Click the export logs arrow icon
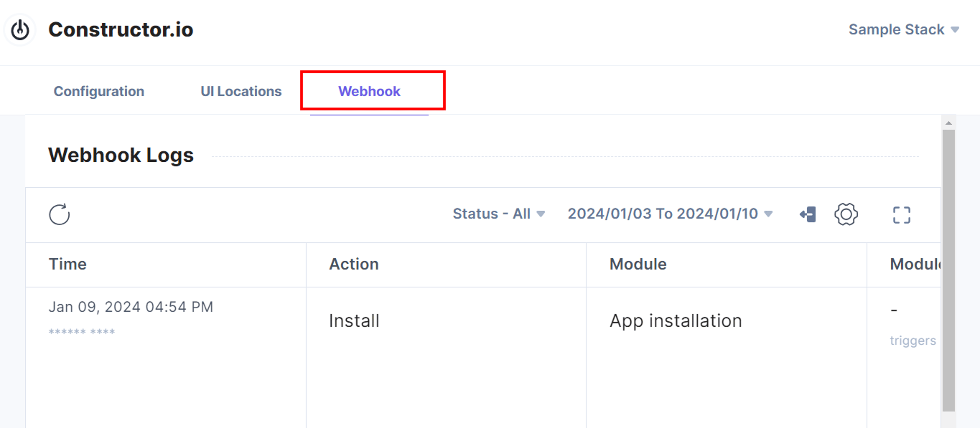Screen dimensions: 980x428 (808, 214)
